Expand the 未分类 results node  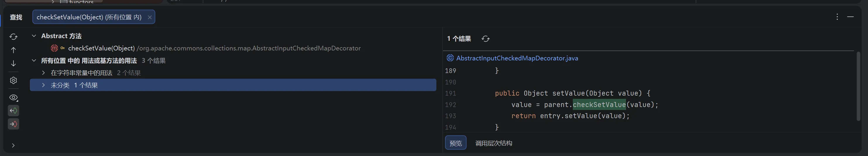(x=43, y=85)
